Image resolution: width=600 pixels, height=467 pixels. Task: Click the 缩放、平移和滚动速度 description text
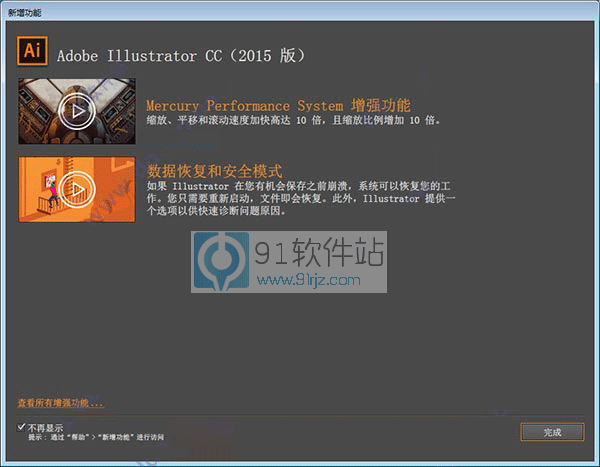292,121
